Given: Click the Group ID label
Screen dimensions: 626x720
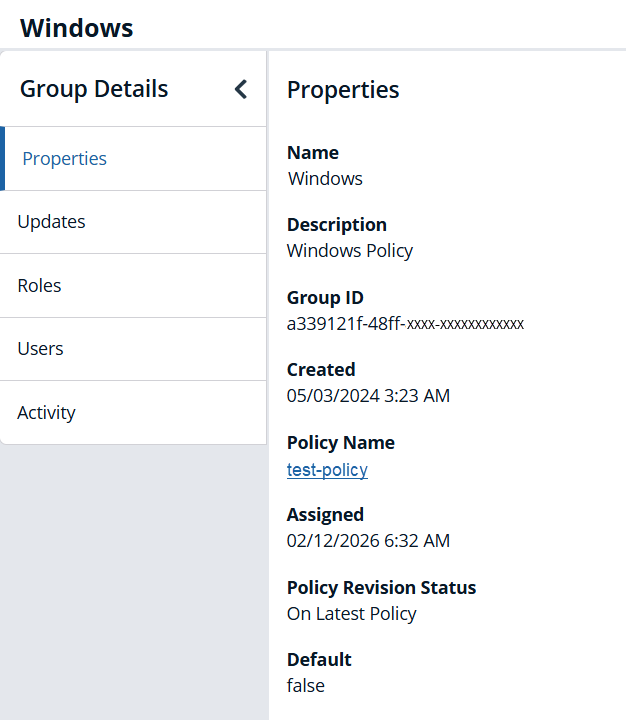Looking at the screenshot, I should tap(325, 298).
